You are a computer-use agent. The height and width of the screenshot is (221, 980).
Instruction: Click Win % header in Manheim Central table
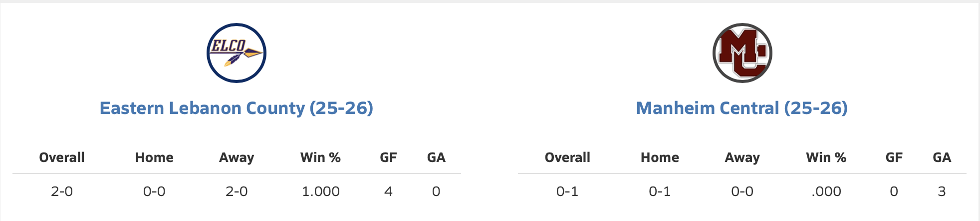pyautogui.click(x=826, y=157)
